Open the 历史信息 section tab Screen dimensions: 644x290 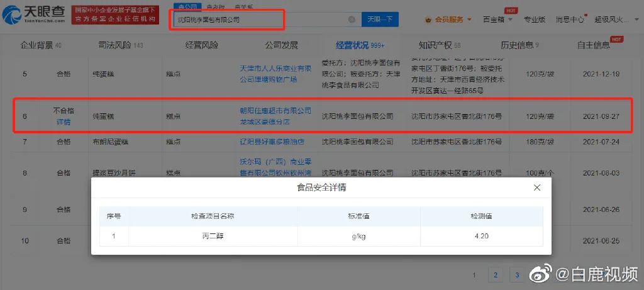pyautogui.click(x=519, y=45)
